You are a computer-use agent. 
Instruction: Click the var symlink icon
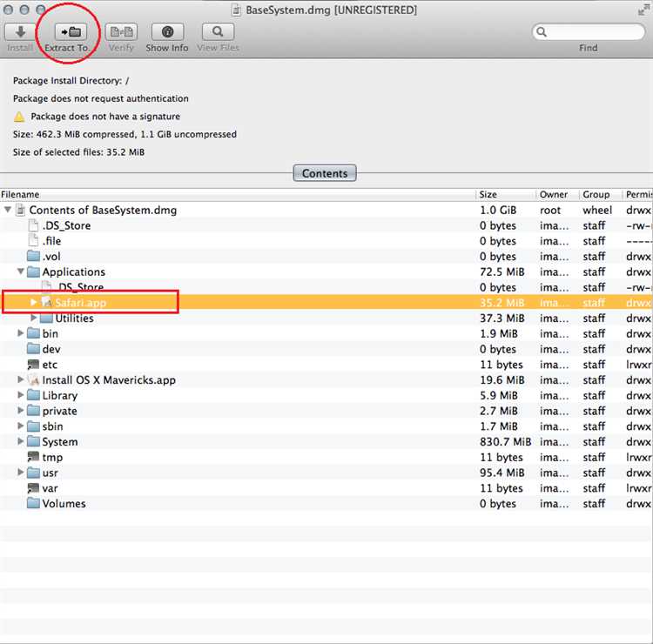click(33, 488)
